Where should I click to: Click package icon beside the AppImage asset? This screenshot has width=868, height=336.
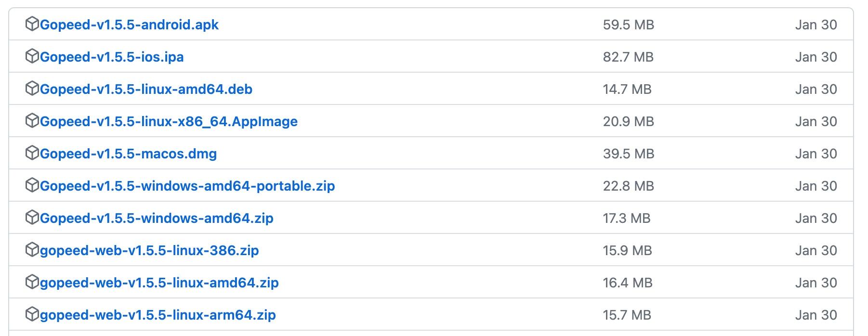point(32,120)
